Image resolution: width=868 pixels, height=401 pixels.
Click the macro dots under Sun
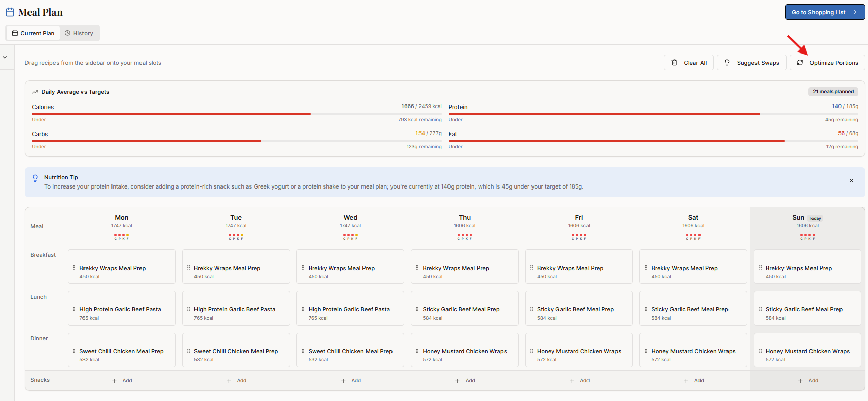[x=807, y=237]
